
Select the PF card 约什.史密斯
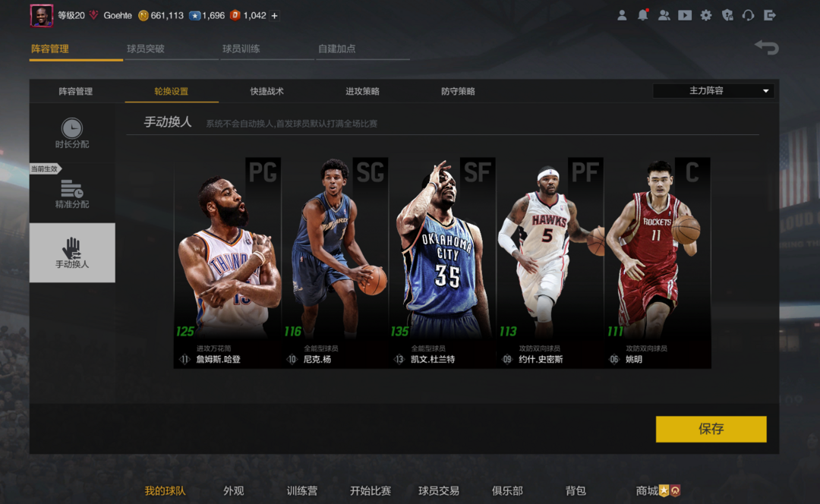coord(550,263)
